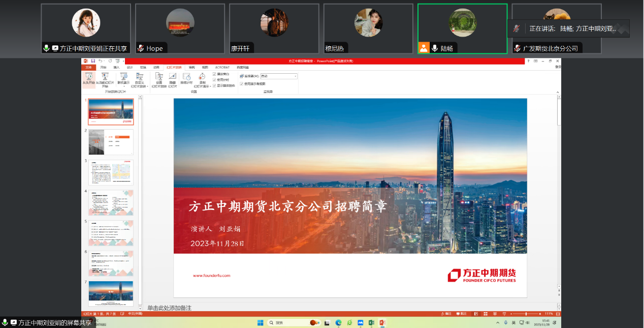The height and width of the screenshot is (328, 644).
Task: Click the Save icon in quick access toolbar
Action: (x=93, y=61)
